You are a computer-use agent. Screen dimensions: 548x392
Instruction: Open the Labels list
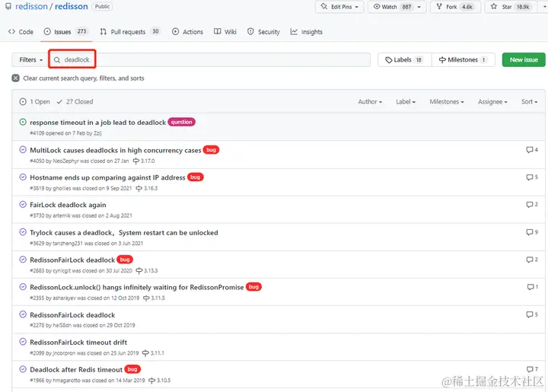404,59
